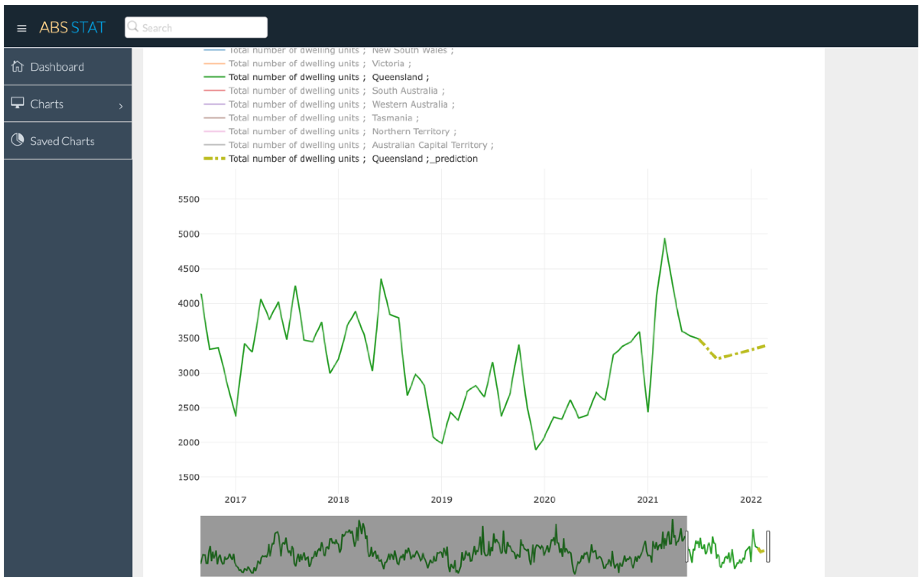This screenshot has height=581, width=924.
Task: Click the Saved Charts pie icon
Action: [17, 140]
